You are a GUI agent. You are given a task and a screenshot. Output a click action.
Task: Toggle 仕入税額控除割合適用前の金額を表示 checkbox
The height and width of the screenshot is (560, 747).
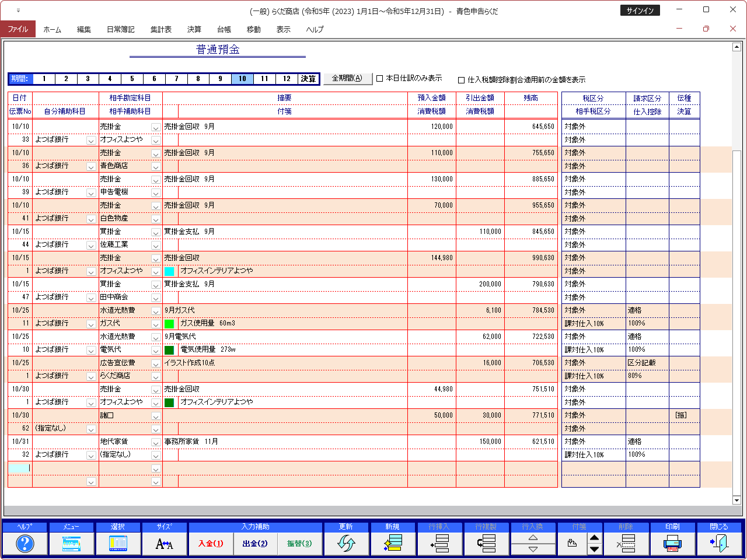461,80
